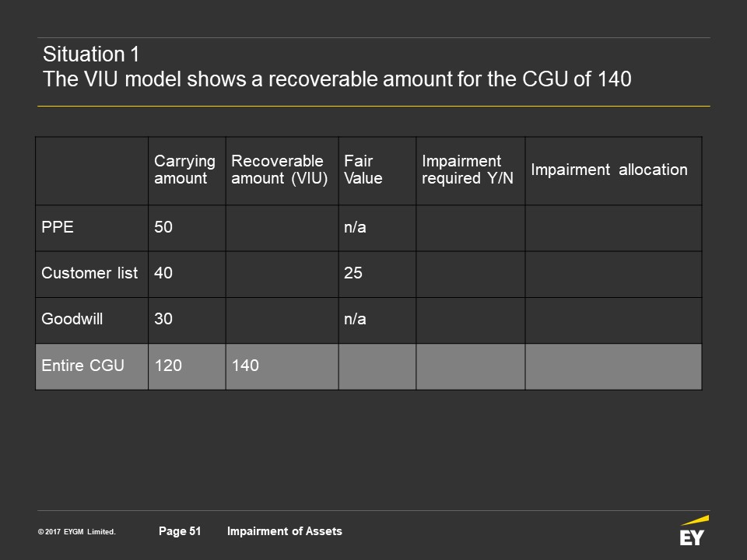The width and height of the screenshot is (747, 560).
Task: Click the Entire CGU carrying amount 120
Action: pyautogui.click(x=168, y=366)
